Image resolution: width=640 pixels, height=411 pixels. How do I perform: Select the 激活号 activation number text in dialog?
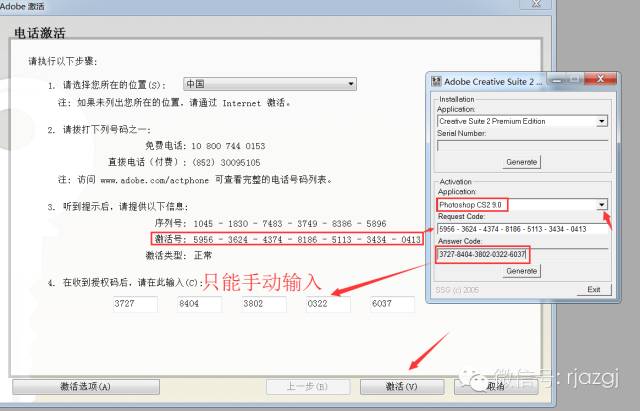point(287,239)
